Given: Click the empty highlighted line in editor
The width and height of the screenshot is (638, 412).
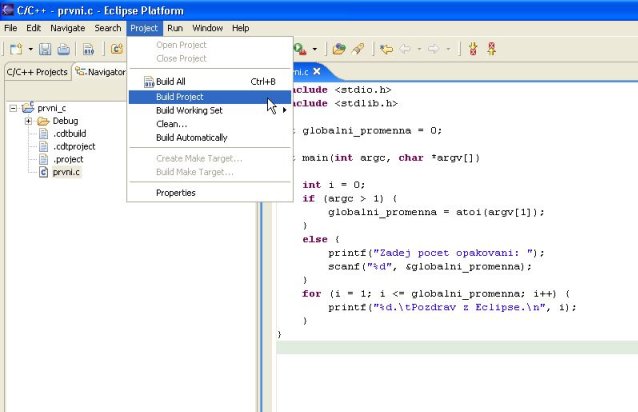Looking at the screenshot, I should tap(457, 347).
